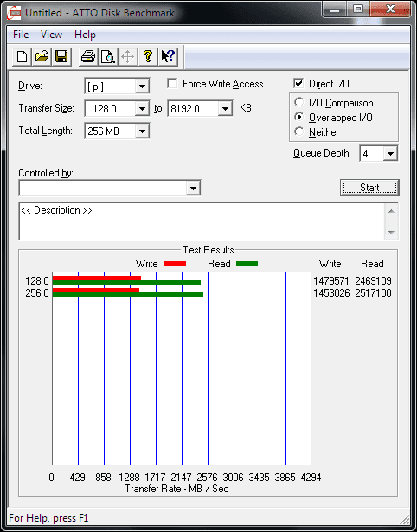
Task: Click Description scrollbar down arrow
Action: (391, 233)
